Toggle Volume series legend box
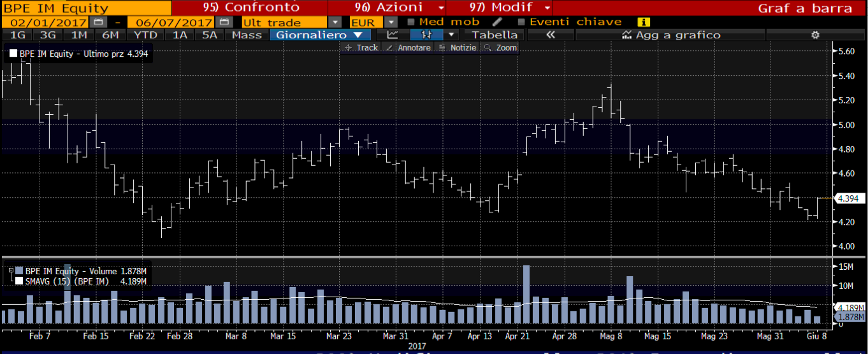Image resolution: width=868 pixels, height=354 pixels. (x=20, y=270)
